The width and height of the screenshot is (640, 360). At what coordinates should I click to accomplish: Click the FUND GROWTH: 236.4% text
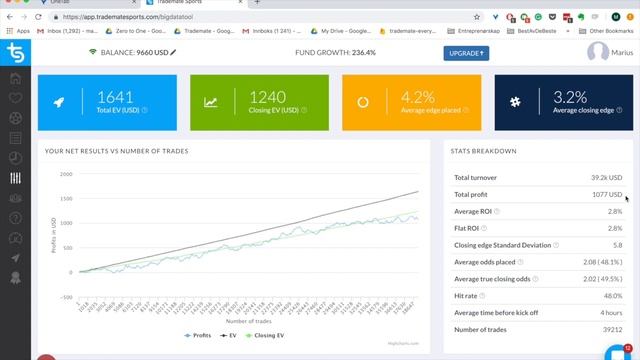click(x=336, y=53)
